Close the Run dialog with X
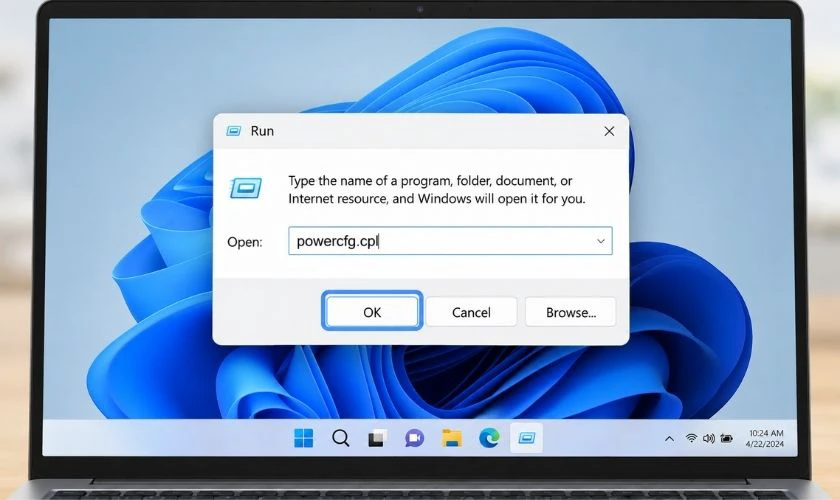 (x=609, y=131)
